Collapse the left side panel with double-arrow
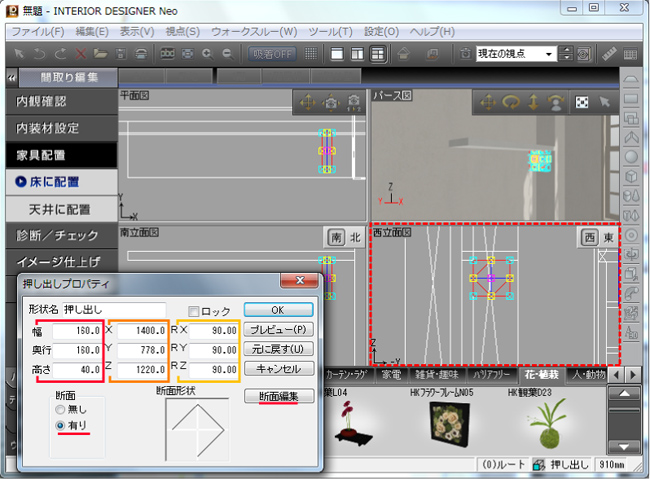This screenshot has height=479, width=650. [11, 77]
